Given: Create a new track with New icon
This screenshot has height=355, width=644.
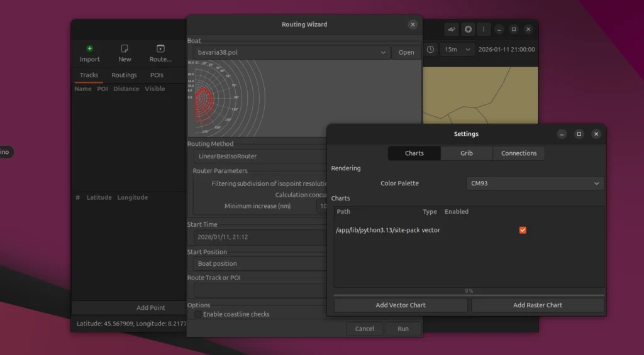Looking at the screenshot, I should [125, 49].
